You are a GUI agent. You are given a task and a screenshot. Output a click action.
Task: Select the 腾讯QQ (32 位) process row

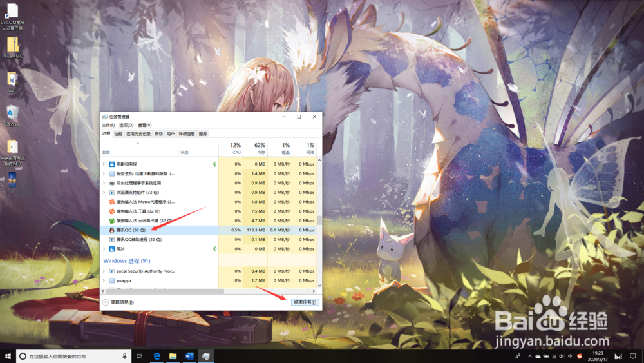(208, 230)
